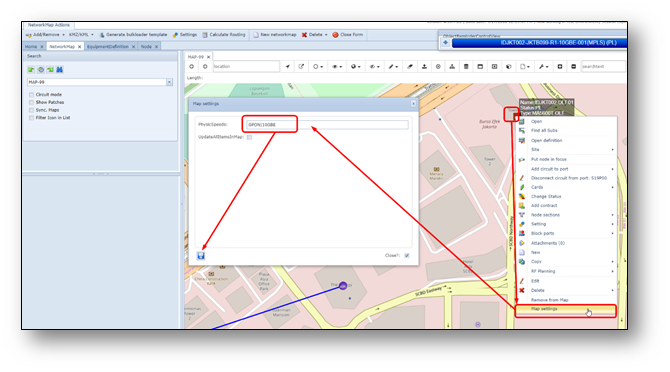Click the binoculars find icon in Search panel

(x=60, y=70)
